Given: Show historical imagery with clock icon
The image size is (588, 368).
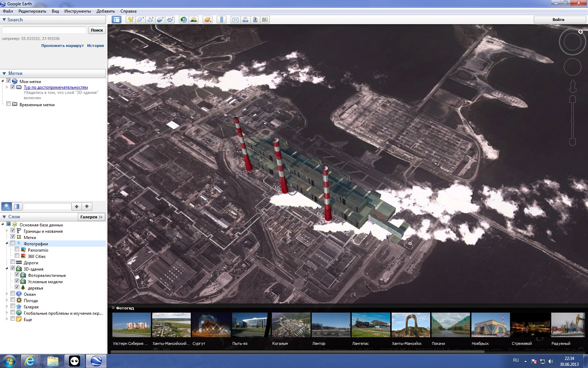Looking at the screenshot, I should tap(183, 20).
